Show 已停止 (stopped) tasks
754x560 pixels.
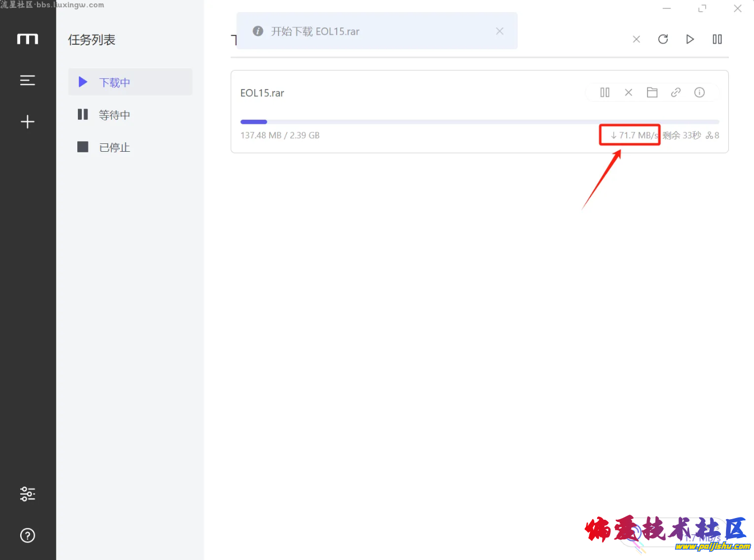pos(114,147)
